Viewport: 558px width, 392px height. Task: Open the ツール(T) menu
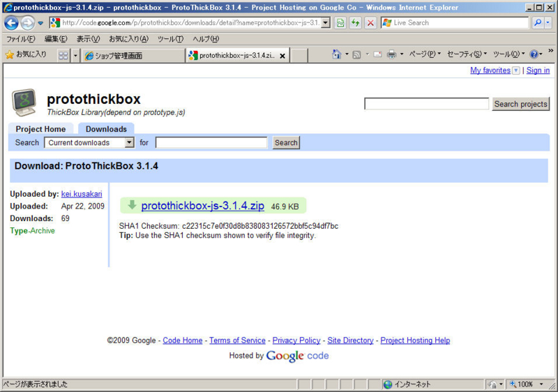170,39
